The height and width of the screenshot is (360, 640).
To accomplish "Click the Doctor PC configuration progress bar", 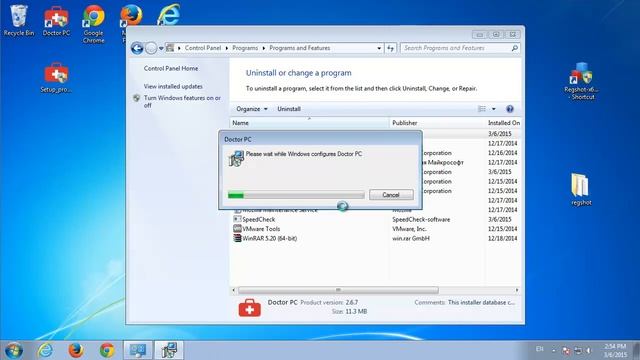I will [296, 196].
